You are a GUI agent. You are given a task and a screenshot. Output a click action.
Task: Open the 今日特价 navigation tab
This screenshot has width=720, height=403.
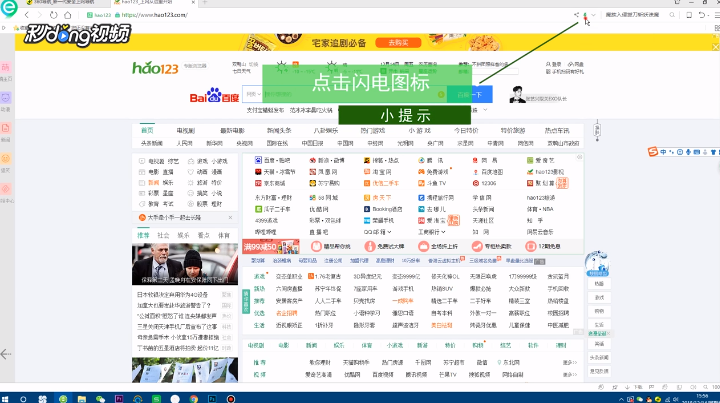click(466, 130)
